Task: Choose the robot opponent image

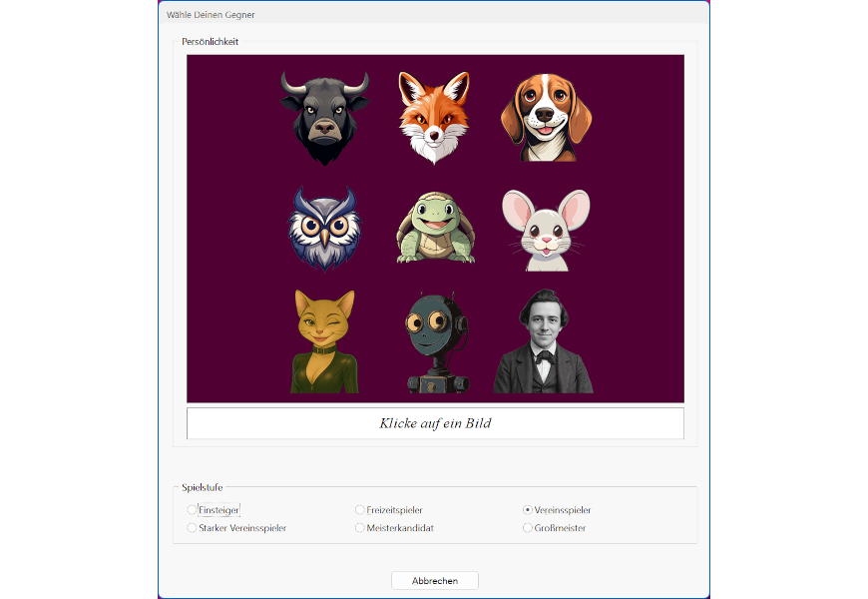Action: click(436, 341)
